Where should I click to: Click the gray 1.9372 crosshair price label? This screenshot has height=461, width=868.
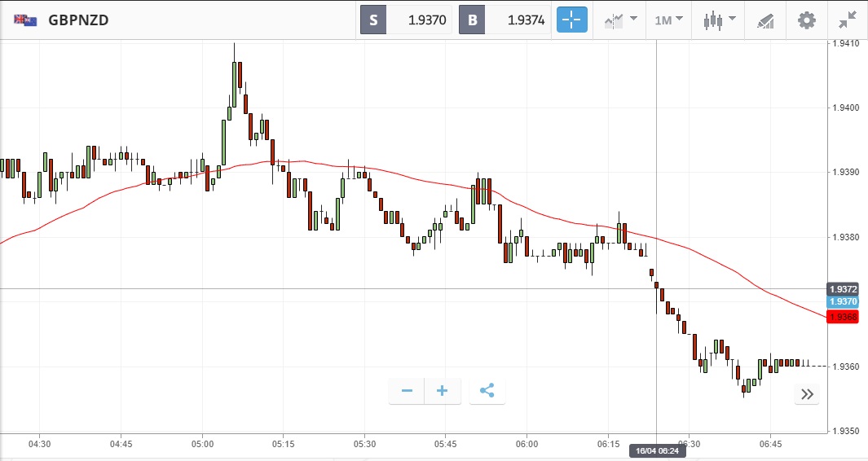point(843,289)
